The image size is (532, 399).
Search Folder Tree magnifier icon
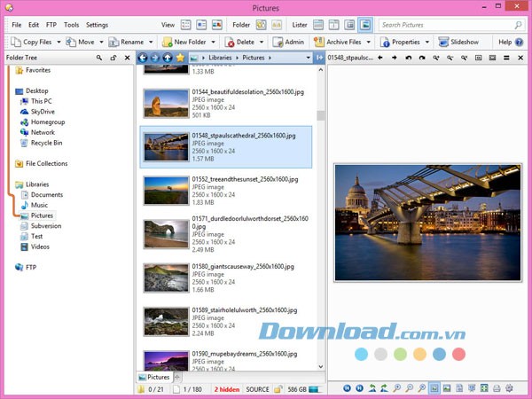(99, 58)
